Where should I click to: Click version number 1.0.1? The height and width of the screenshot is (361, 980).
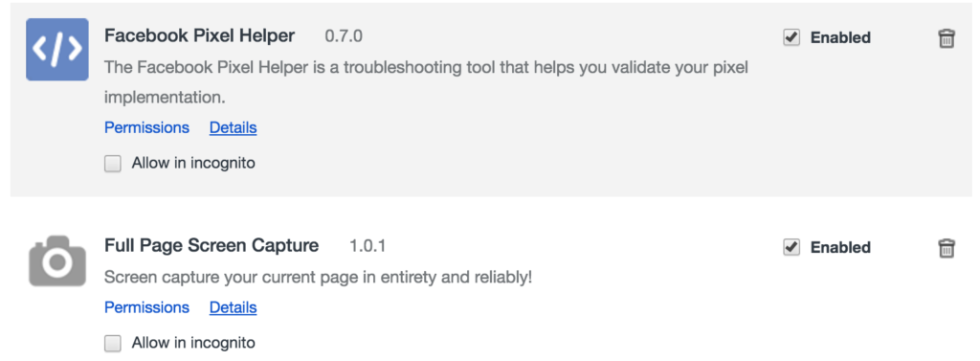point(367,246)
